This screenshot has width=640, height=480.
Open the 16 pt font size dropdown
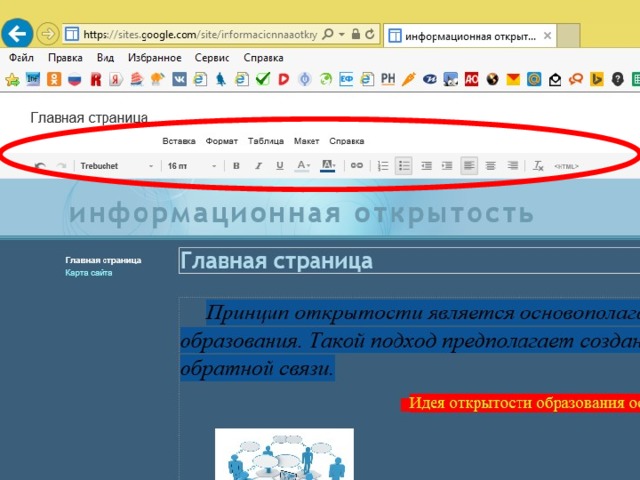click(x=192, y=166)
